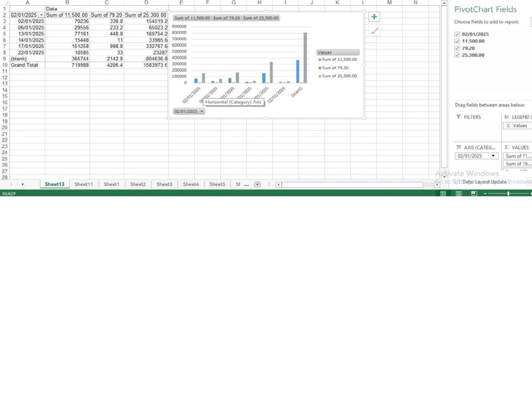The width and height of the screenshot is (532, 399).
Task: Switch to the Sheet3 tab
Action: (x=164, y=184)
